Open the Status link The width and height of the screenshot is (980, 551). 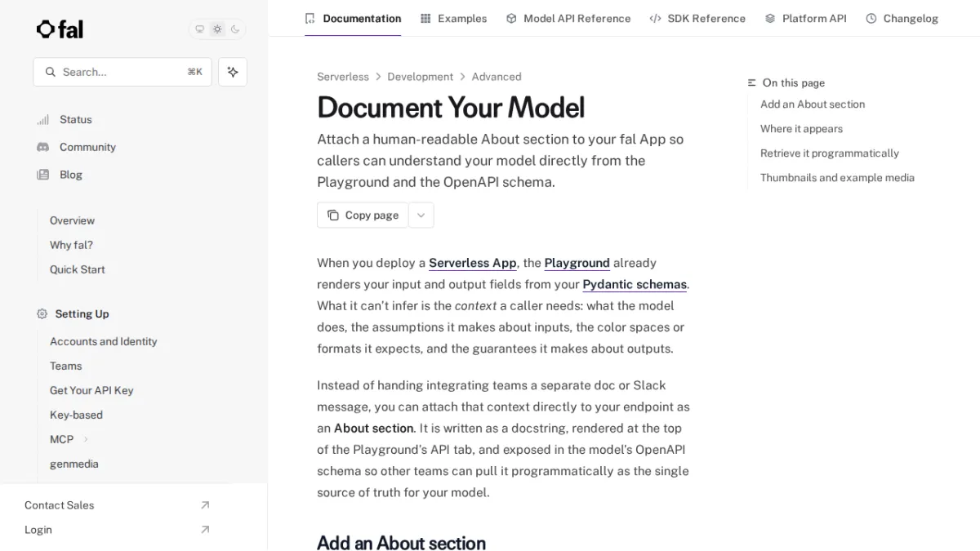click(76, 119)
